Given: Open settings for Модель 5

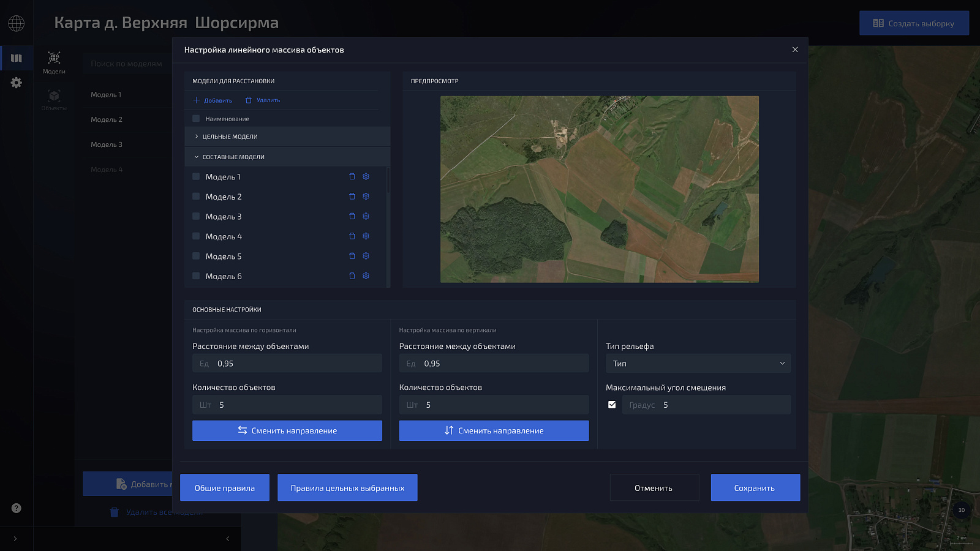Looking at the screenshot, I should click(x=366, y=256).
